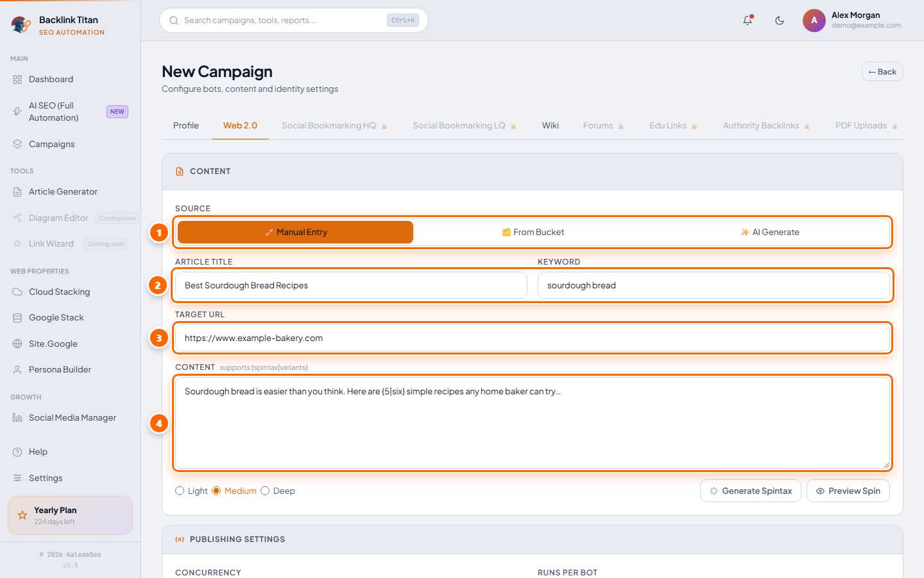The image size is (924, 578).
Task: Click the Back button
Action: (x=882, y=71)
